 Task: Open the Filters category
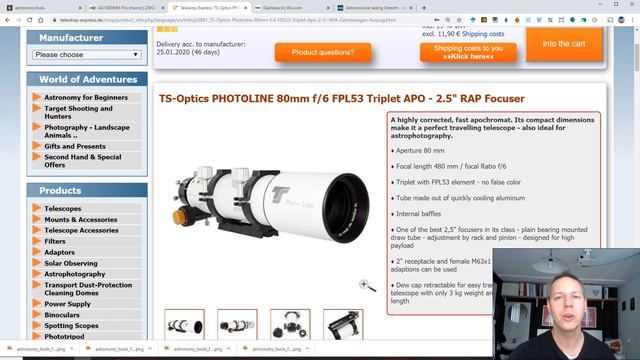(55, 241)
